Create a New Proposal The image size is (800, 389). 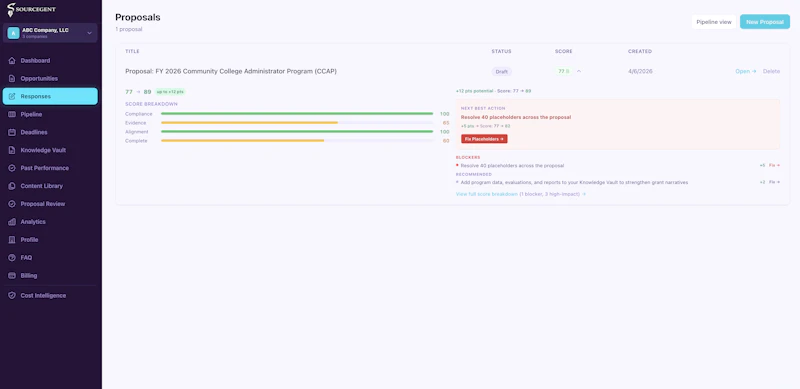point(765,22)
